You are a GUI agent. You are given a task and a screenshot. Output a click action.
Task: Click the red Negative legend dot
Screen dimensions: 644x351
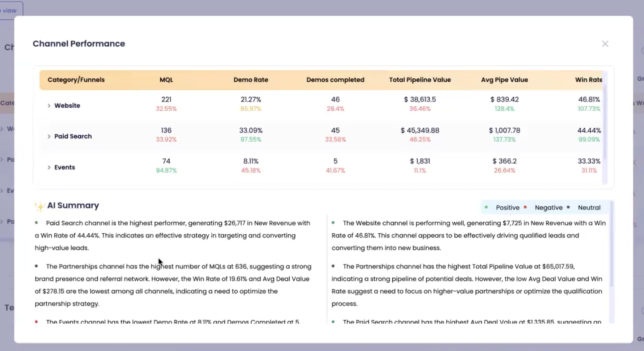pyautogui.click(x=525, y=207)
